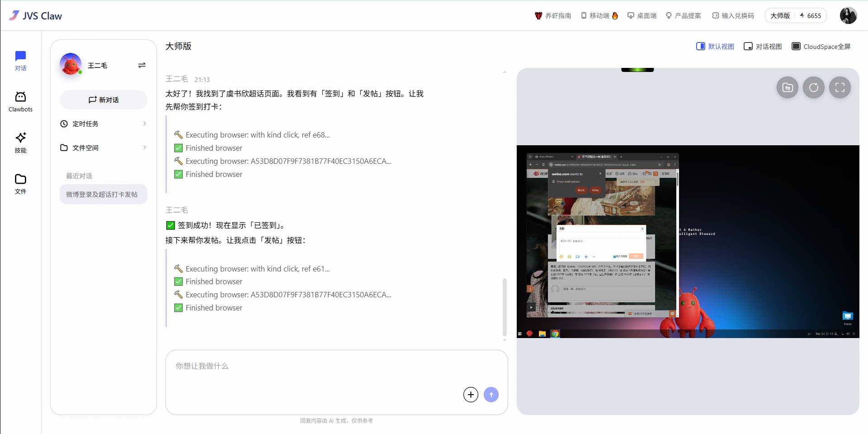Start a 新对话

[x=104, y=100]
